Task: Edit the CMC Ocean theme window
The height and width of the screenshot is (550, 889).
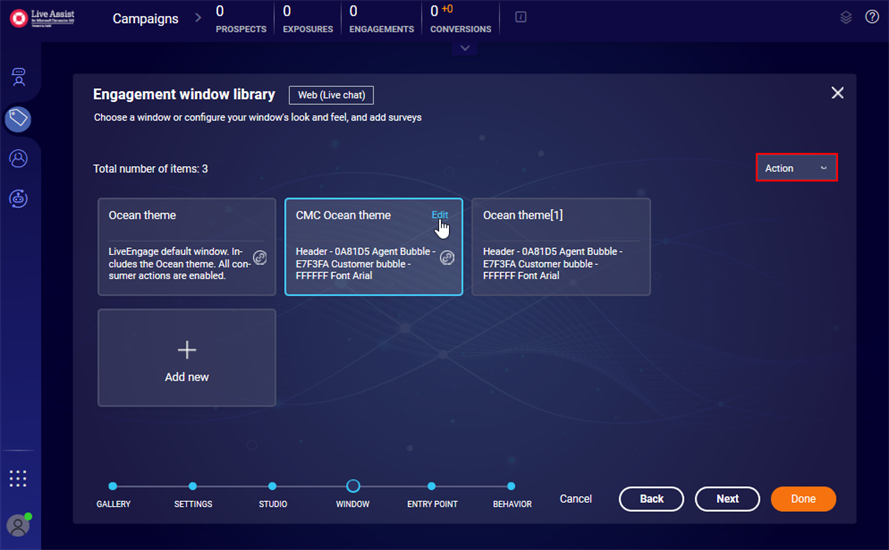Action: [439, 215]
